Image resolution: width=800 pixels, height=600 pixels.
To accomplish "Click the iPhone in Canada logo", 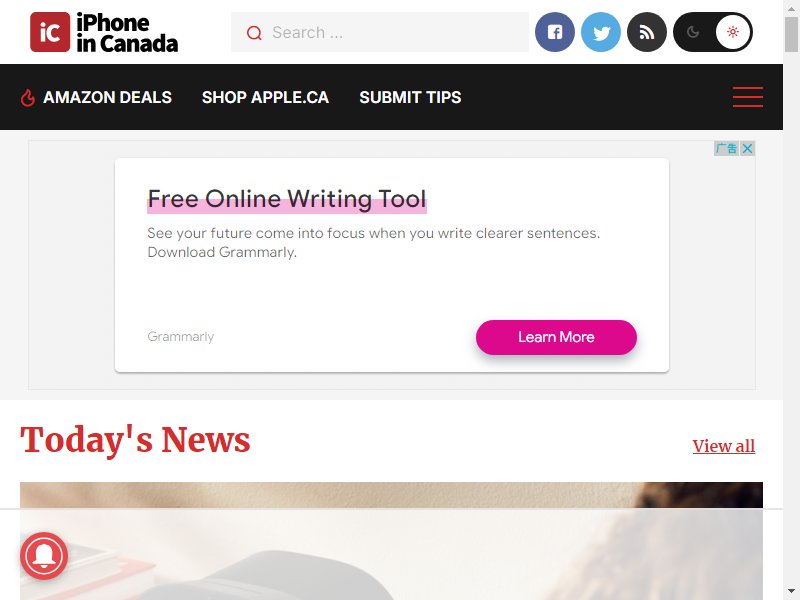I will [x=104, y=33].
